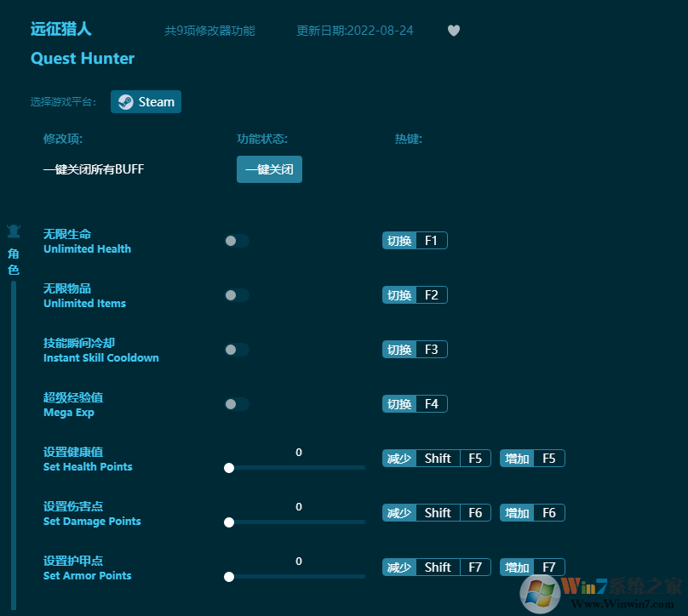Click the 功能状态 column header
Image resolution: width=688 pixels, height=616 pixels.
[262, 139]
